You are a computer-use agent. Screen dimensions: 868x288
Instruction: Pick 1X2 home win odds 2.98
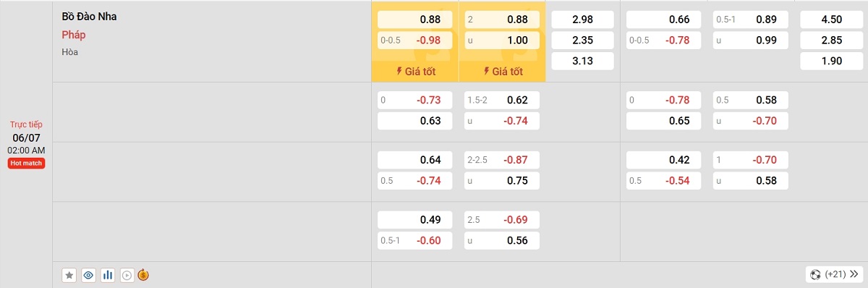coord(582,20)
